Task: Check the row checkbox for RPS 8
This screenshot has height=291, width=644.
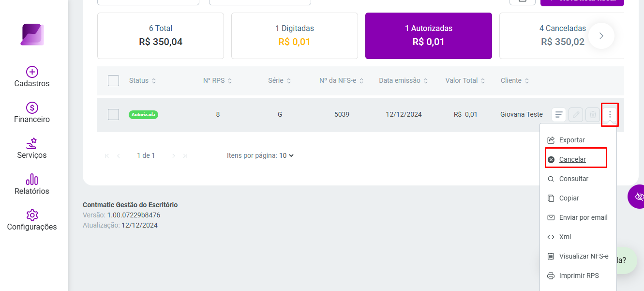Action: (113, 114)
